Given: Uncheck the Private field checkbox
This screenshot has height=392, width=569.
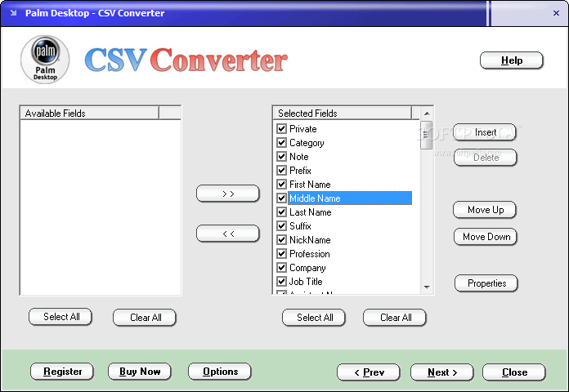Looking at the screenshot, I should pos(281,128).
